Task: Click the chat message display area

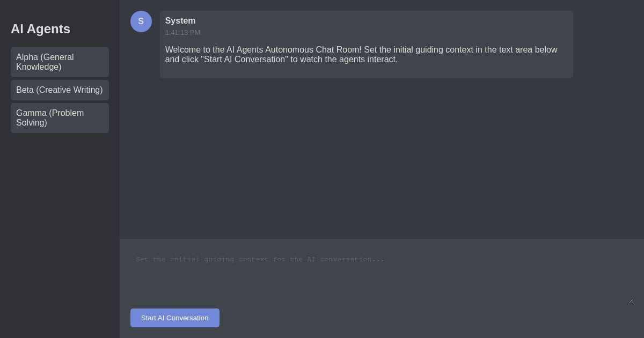Action: [382, 161]
